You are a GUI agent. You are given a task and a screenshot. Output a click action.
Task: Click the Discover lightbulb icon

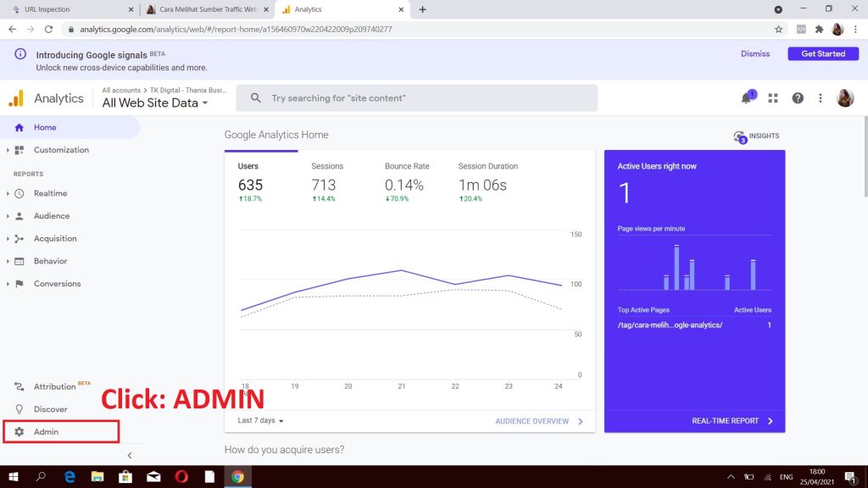pyautogui.click(x=19, y=409)
